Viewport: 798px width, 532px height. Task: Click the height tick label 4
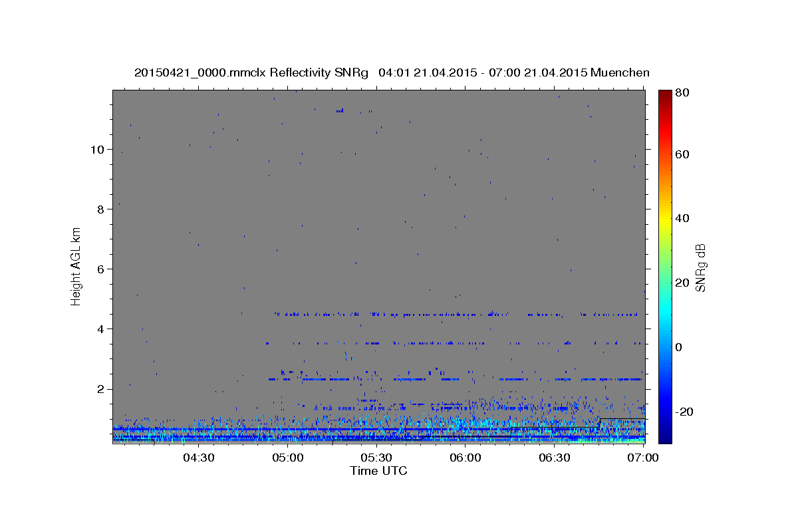[x=100, y=329]
